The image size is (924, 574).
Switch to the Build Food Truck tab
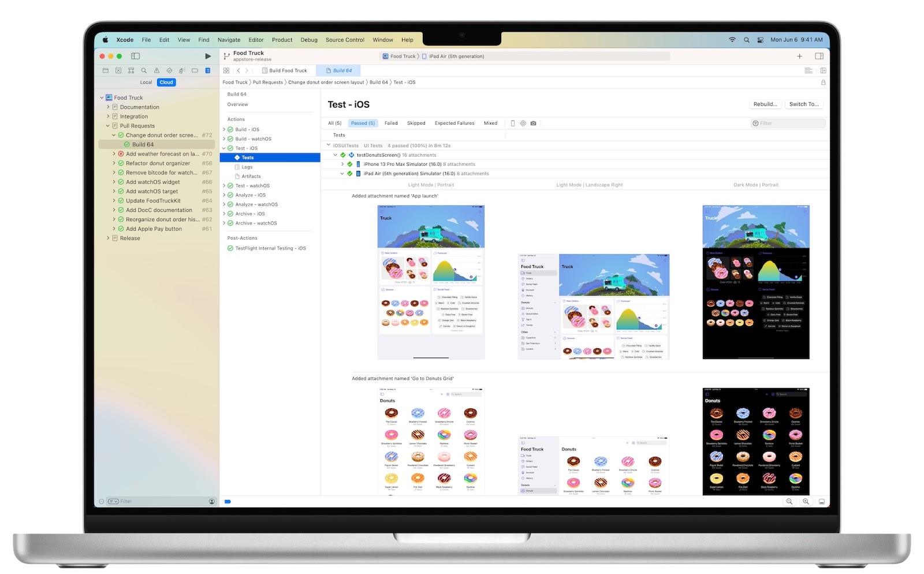(x=284, y=70)
